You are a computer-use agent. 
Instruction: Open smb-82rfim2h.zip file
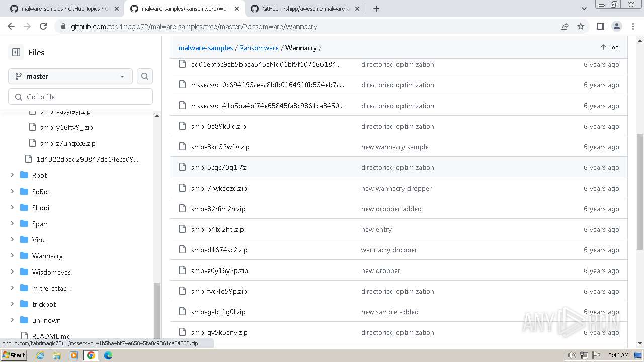tap(218, 209)
